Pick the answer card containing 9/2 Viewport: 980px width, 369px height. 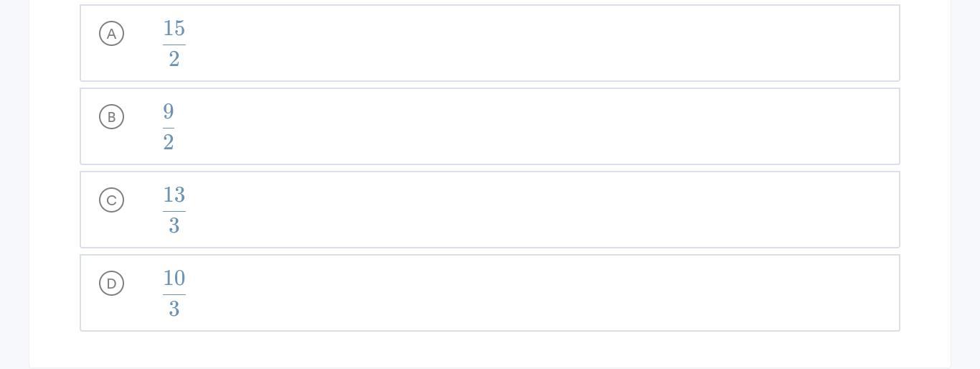pyautogui.click(x=490, y=126)
